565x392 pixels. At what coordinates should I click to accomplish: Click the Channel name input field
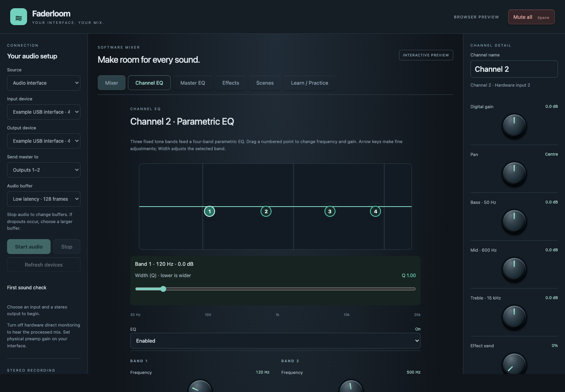click(x=514, y=69)
